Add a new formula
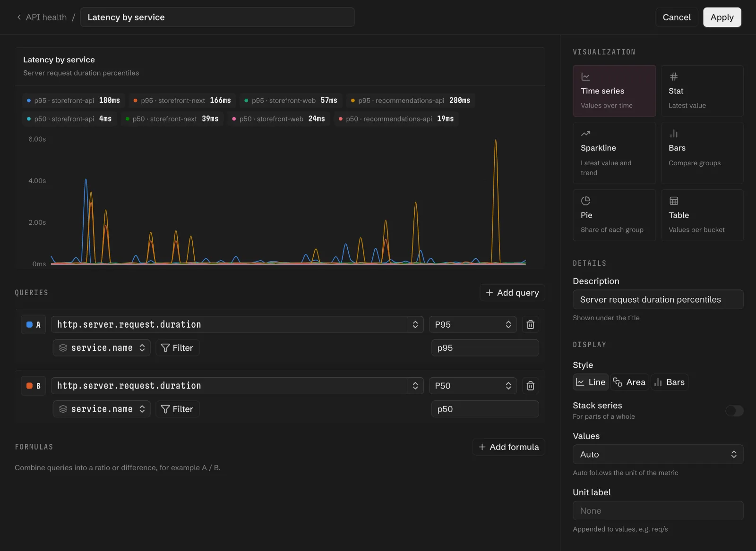 point(508,447)
